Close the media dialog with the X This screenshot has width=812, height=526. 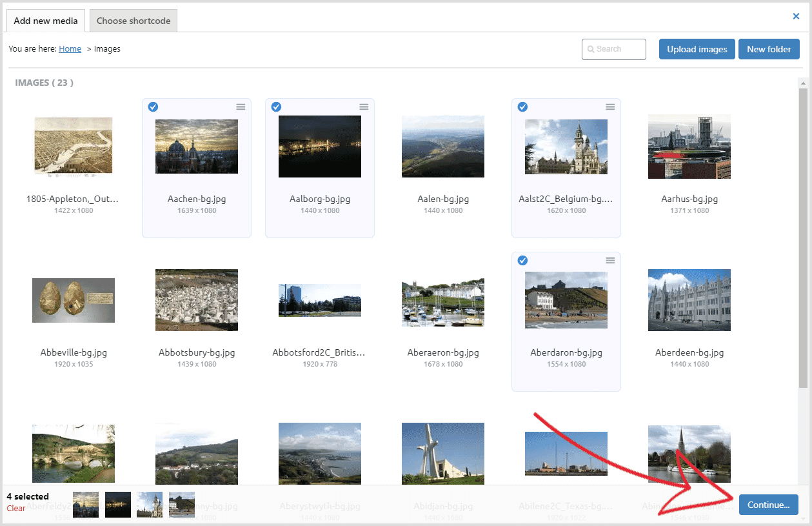796,16
